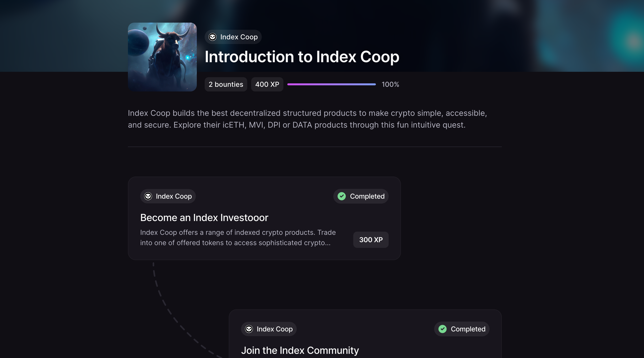Viewport: 644px width, 358px height.
Task: Click green checkmark icon on Community card
Action: click(x=442, y=329)
